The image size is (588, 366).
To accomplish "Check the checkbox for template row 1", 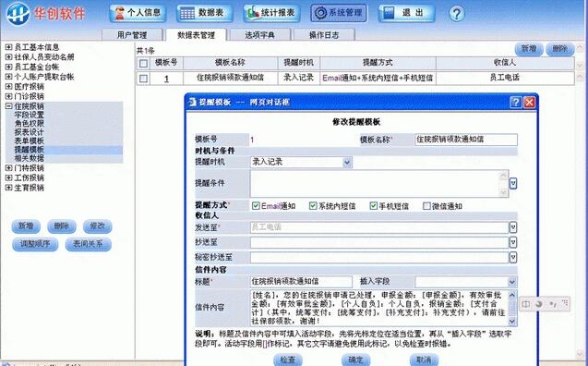I will tap(143, 79).
